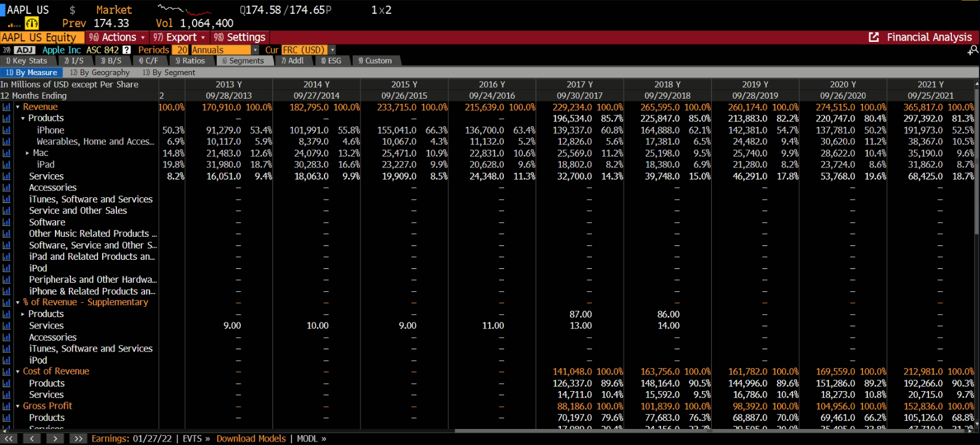Collapse the Revenue section

point(18,107)
